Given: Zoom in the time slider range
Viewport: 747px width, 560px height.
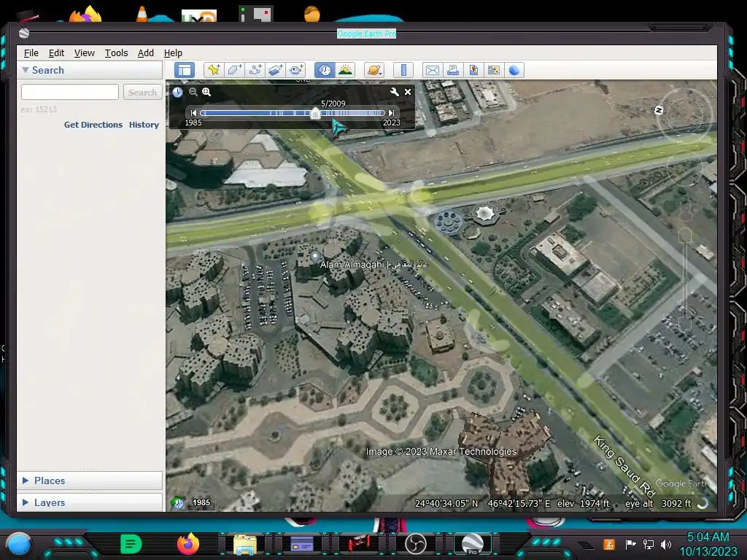Looking at the screenshot, I should coord(206,92).
